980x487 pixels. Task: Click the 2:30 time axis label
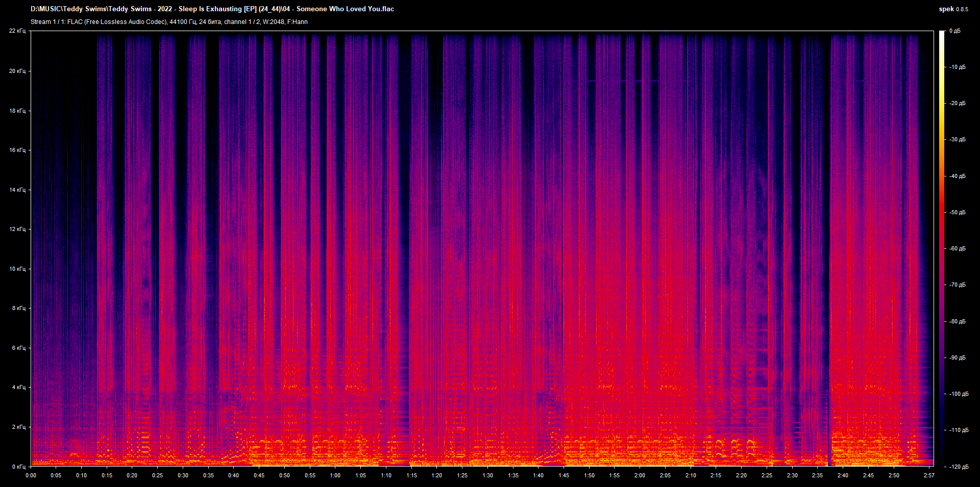(x=792, y=475)
